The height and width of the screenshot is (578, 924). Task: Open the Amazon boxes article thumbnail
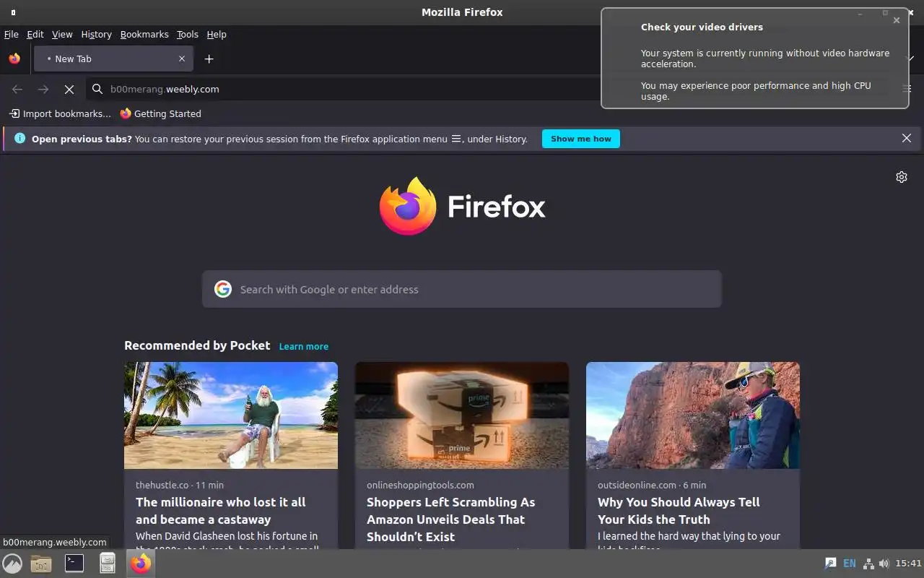pos(462,415)
